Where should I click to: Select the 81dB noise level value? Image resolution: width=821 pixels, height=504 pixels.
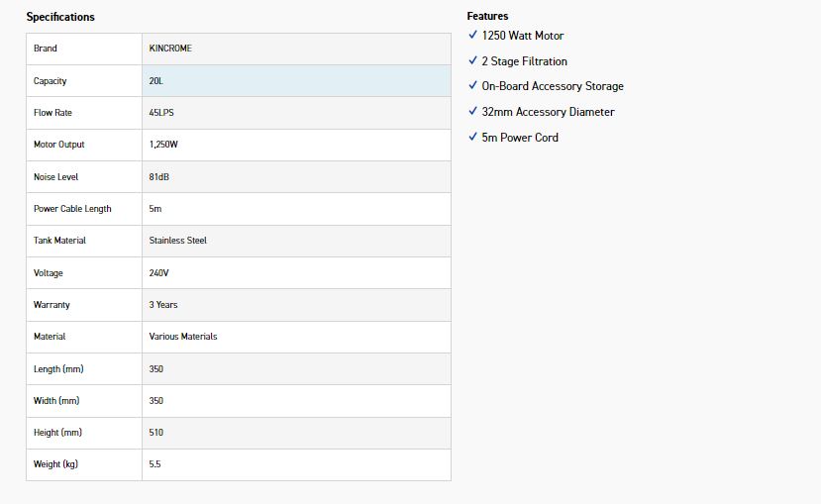pyautogui.click(x=159, y=177)
